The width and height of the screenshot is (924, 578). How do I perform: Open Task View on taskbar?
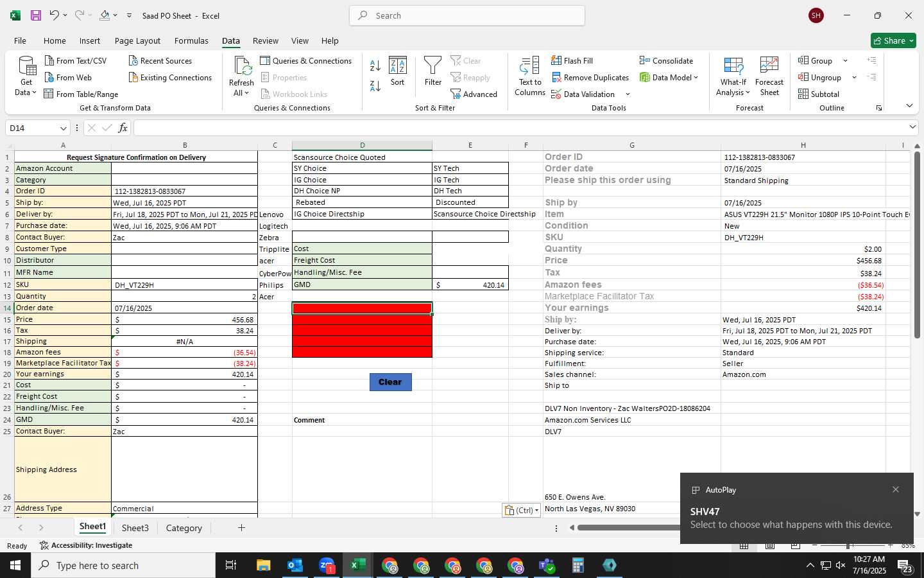231,565
